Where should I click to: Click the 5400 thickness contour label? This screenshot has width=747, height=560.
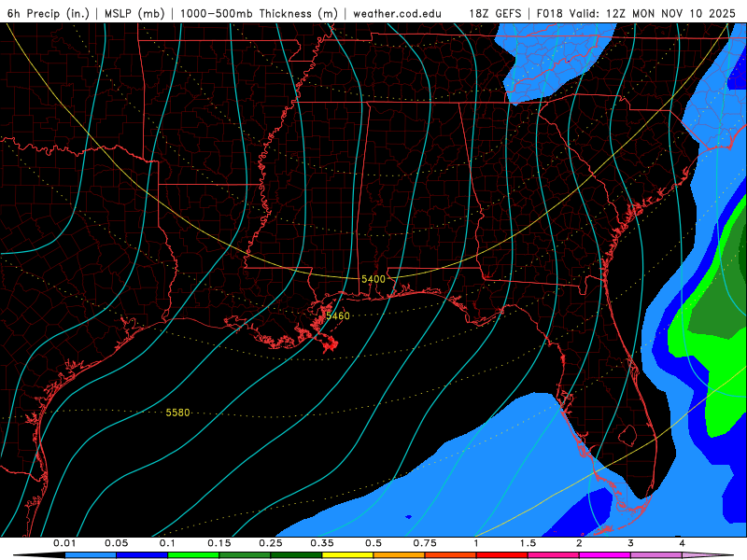(x=373, y=279)
